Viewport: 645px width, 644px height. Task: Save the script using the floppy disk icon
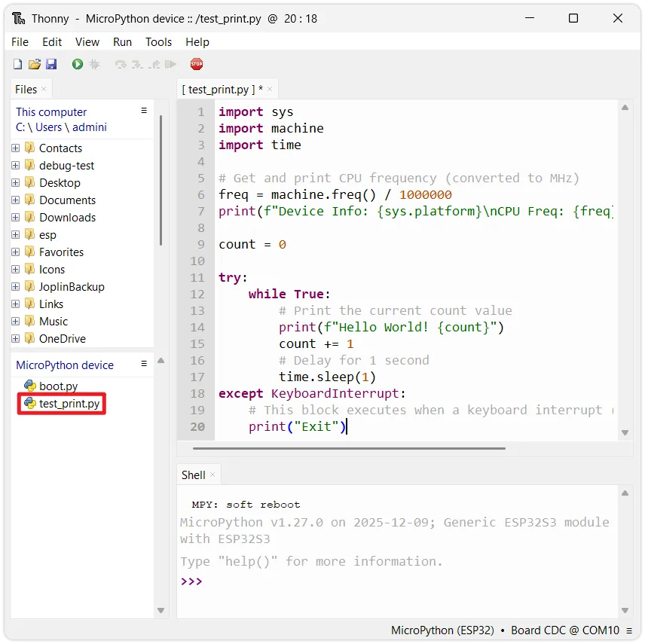[51, 65]
